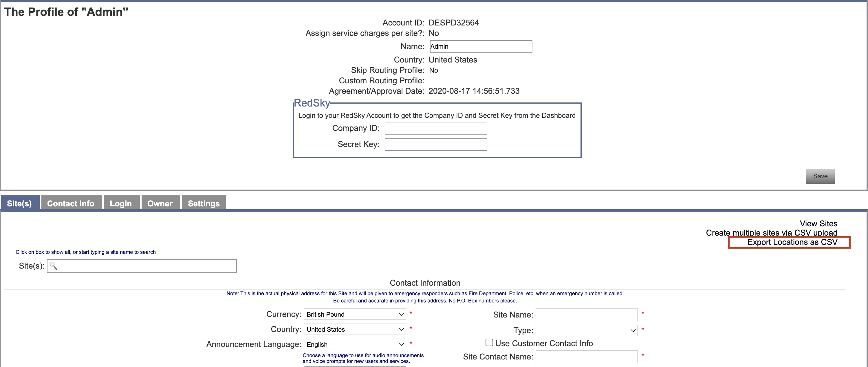The height and width of the screenshot is (367, 868).
Task: Switch to the Site(s) tab
Action: pos(20,203)
